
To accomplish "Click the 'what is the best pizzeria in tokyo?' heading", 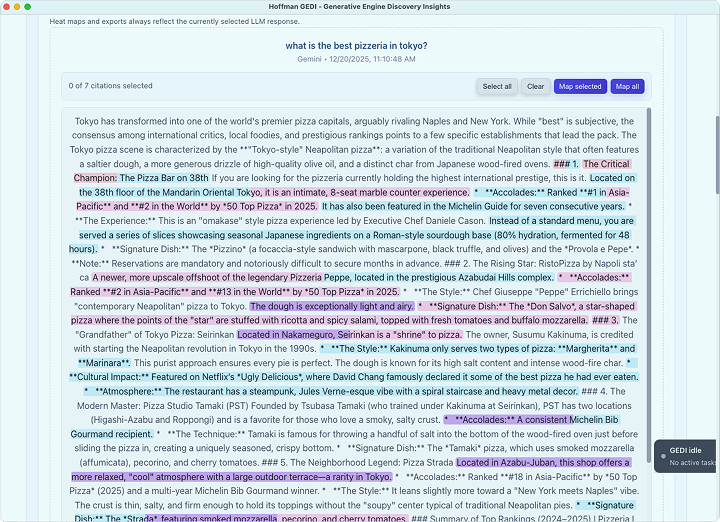I will pos(356,46).
